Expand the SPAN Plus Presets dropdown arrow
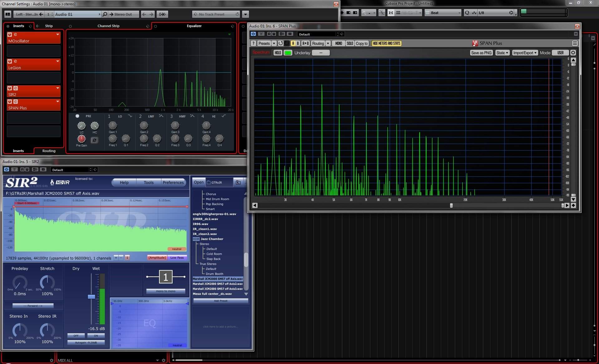This screenshot has height=364, width=599. 274,43
